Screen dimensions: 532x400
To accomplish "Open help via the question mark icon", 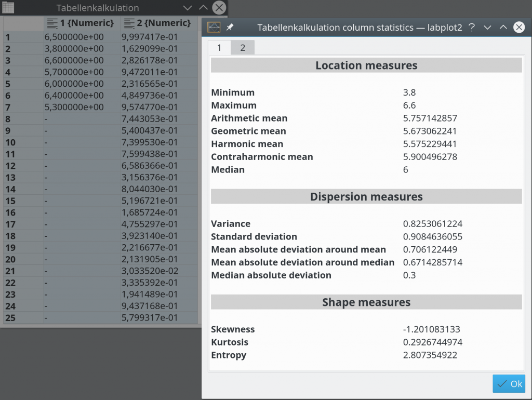I will [471, 28].
